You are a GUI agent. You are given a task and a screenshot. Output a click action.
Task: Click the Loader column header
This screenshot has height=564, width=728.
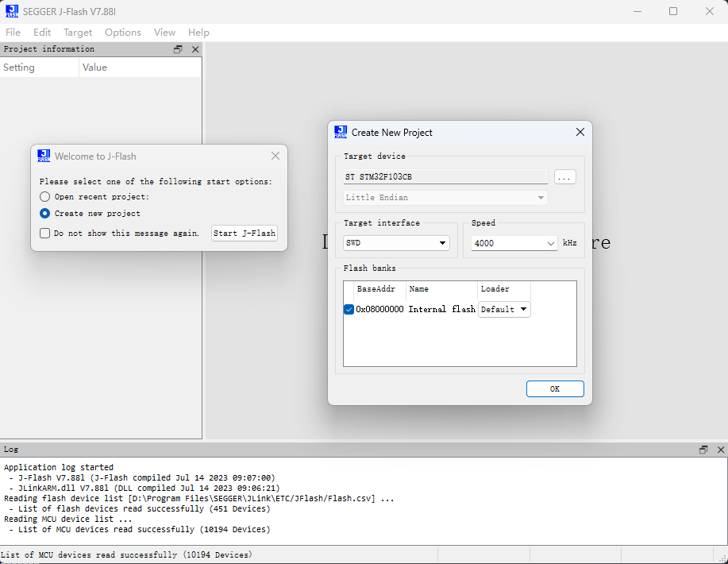point(504,289)
